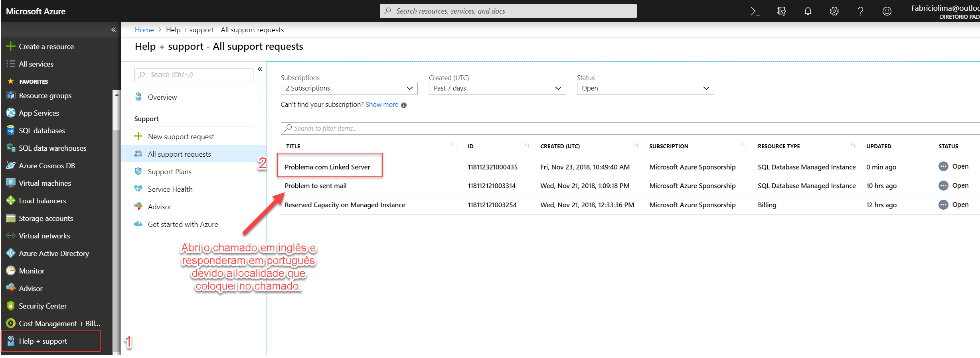This screenshot has width=980, height=358.
Task: Open Cloud Shell from the top bar
Action: click(755, 11)
